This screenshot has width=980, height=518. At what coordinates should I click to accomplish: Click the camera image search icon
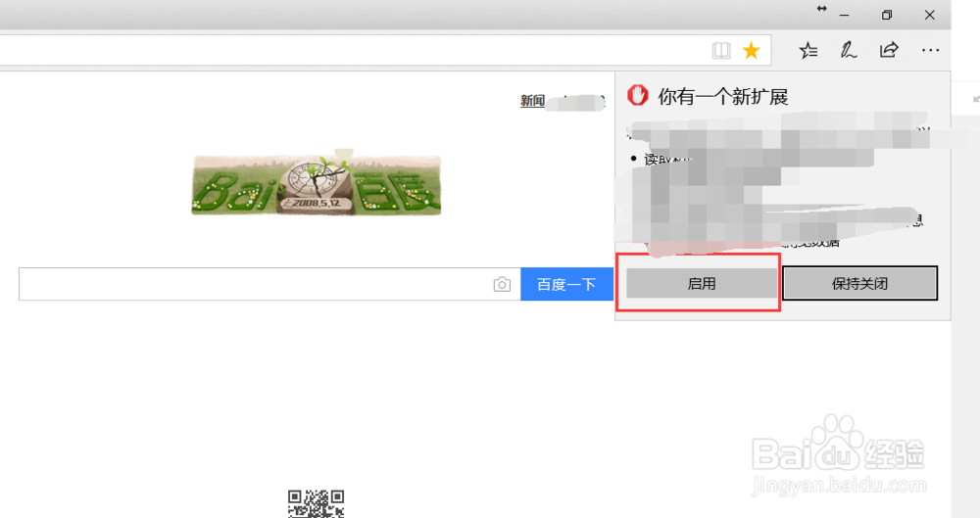point(502,285)
